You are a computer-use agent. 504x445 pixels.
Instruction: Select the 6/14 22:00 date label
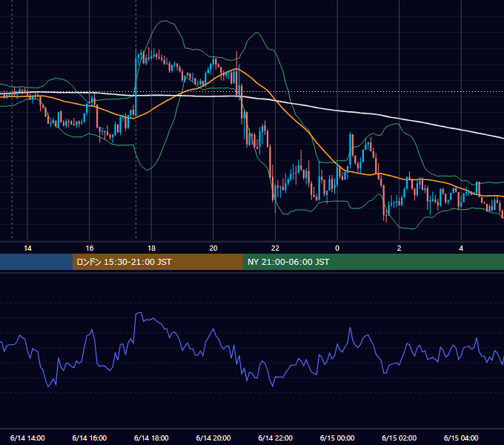(x=275, y=438)
